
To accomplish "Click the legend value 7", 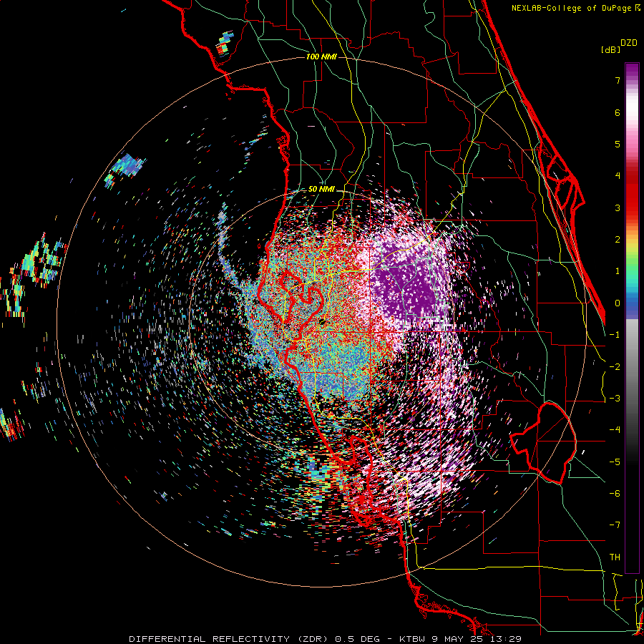I will pyautogui.click(x=618, y=80).
